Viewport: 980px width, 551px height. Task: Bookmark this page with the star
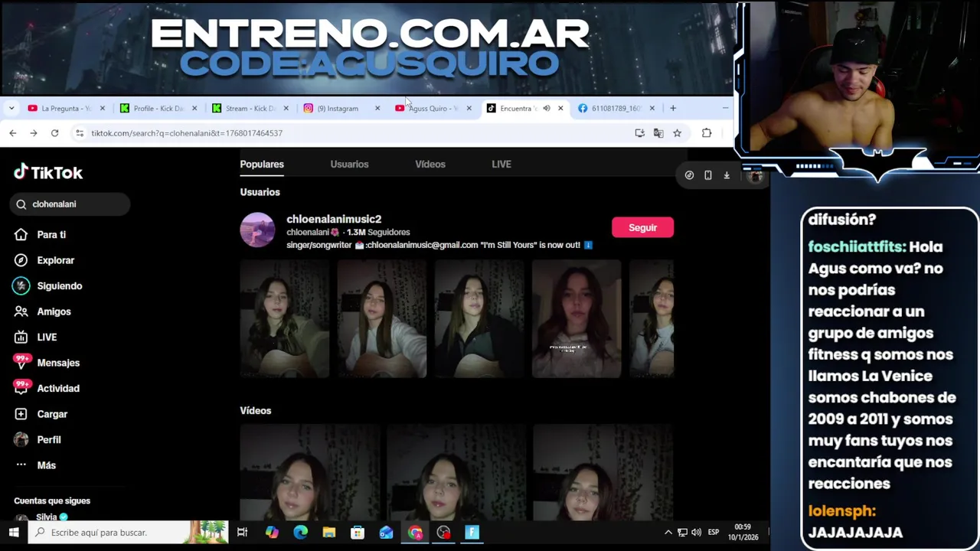[677, 133]
